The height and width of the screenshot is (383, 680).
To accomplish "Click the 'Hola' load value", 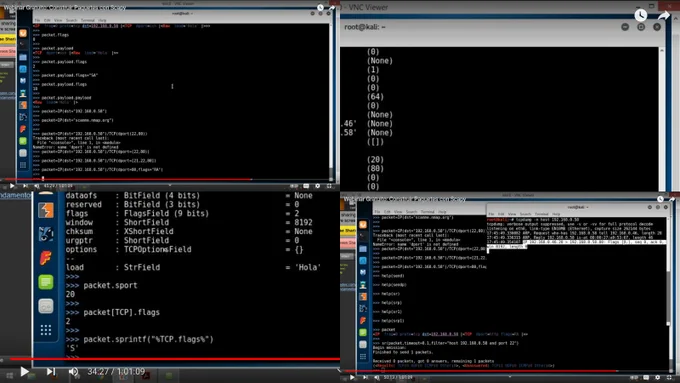I will (307, 268).
